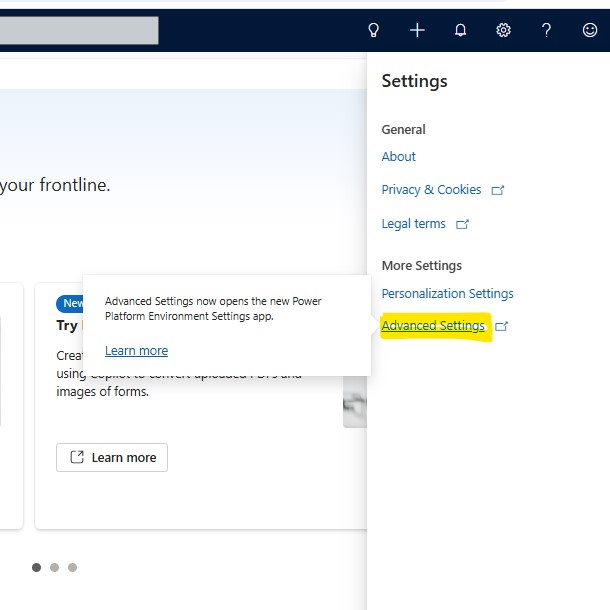This screenshot has height=610, width=610.
Task: Click the 'General' section label
Action: coord(403,130)
